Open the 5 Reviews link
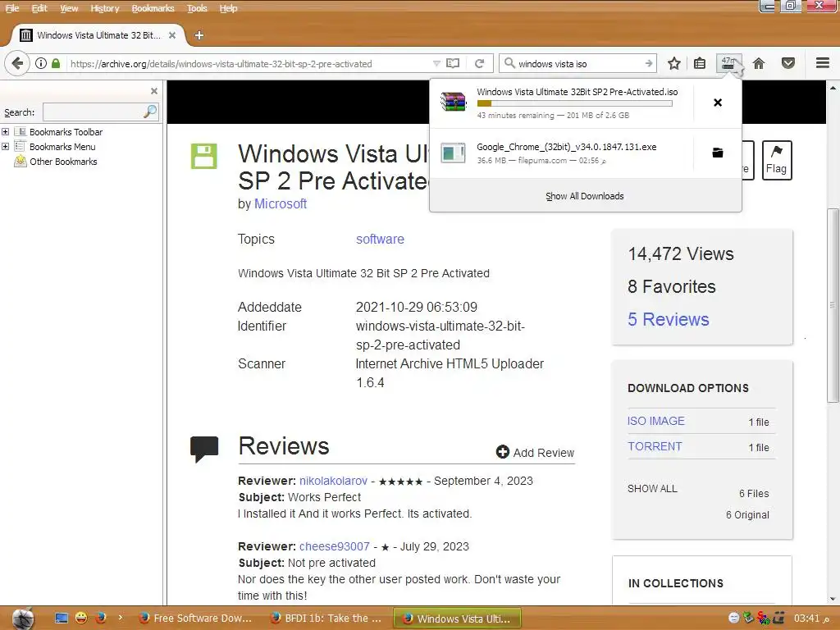Screen dimensions: 840x630 668,319
